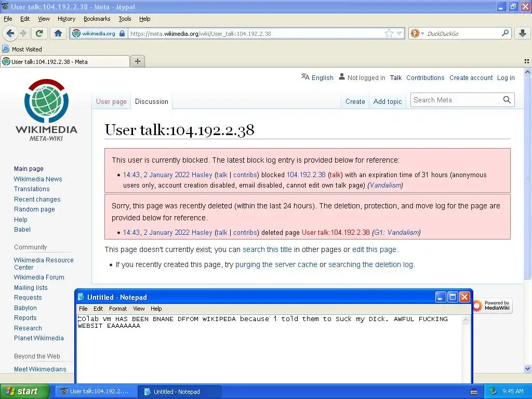Image resolution: width=532 pixels, height=399 pixels.
Task: Open a new tab with the plus button
Action: 137,61
